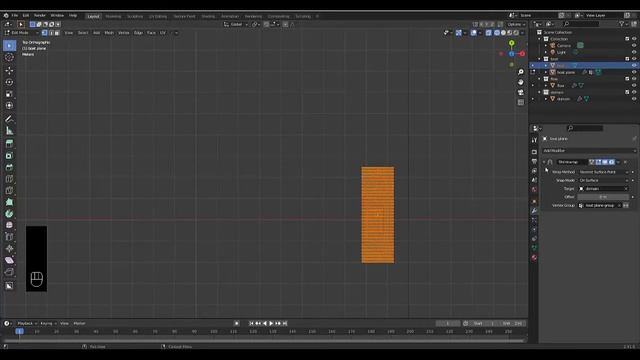Select the Spin tool
The image size is (640, 360).
click(x=9, y=213)
